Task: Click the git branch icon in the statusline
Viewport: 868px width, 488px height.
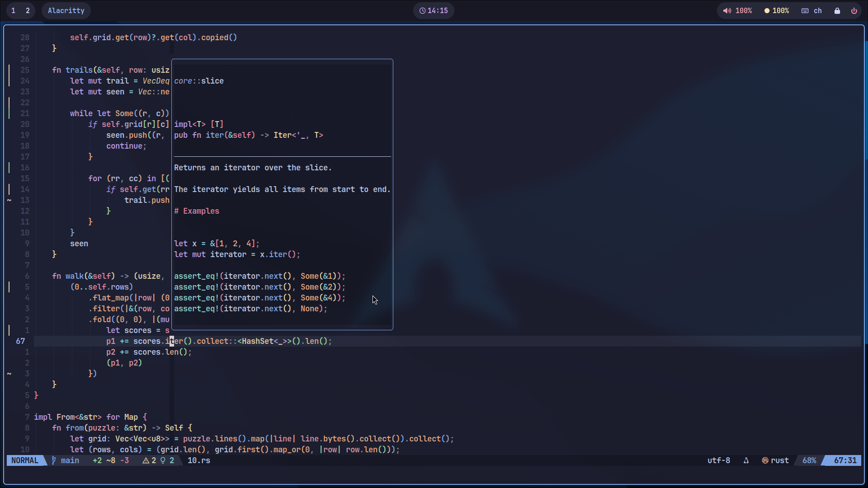Action: [x=54, y=460]
